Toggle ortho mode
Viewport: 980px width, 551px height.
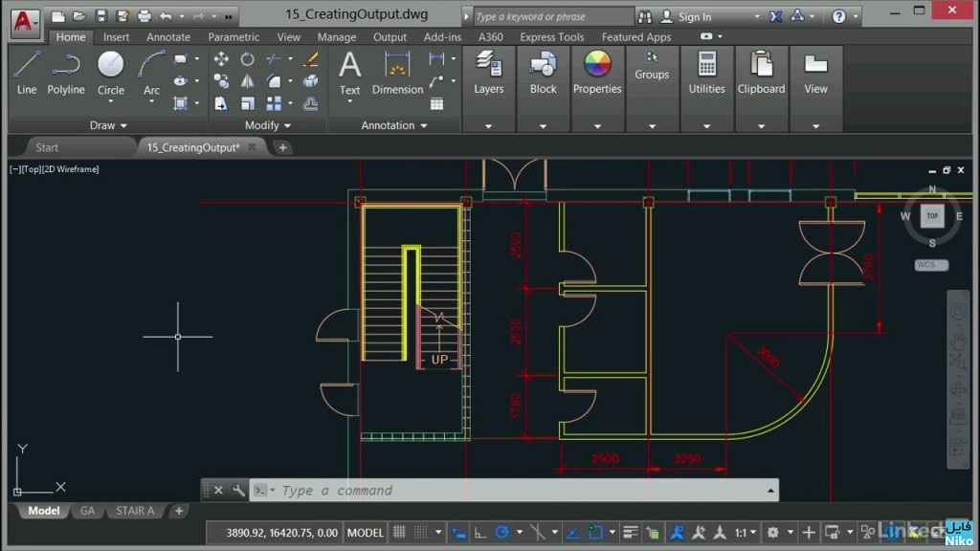(x=480, y=532)
